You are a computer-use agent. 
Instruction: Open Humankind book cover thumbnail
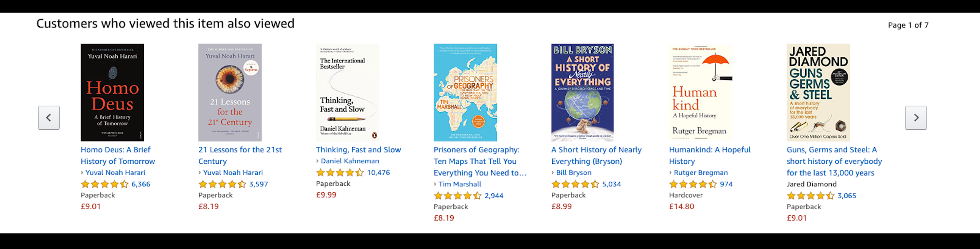(x=700, y=92)
